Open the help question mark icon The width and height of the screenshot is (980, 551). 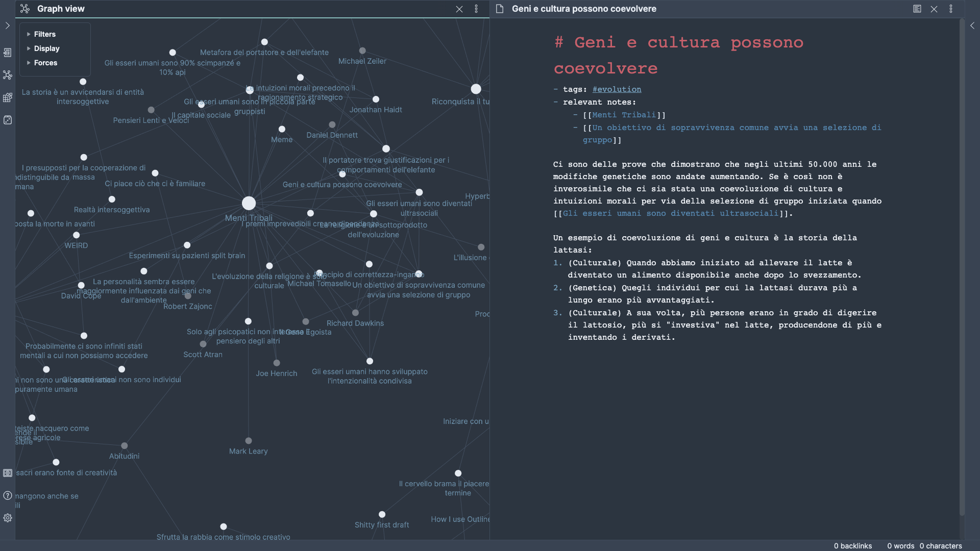(7, 495)
